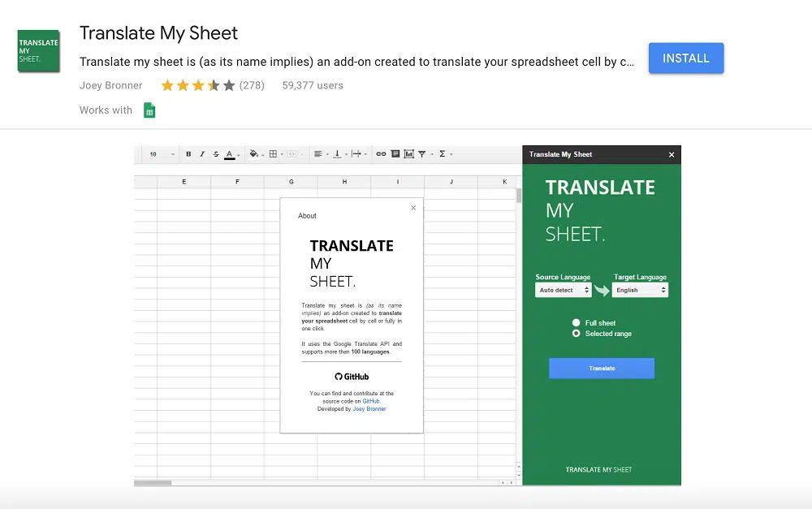
Task: Click the spreadsheet vertical scrollbar thumb
Action: [x=519, y=196]
